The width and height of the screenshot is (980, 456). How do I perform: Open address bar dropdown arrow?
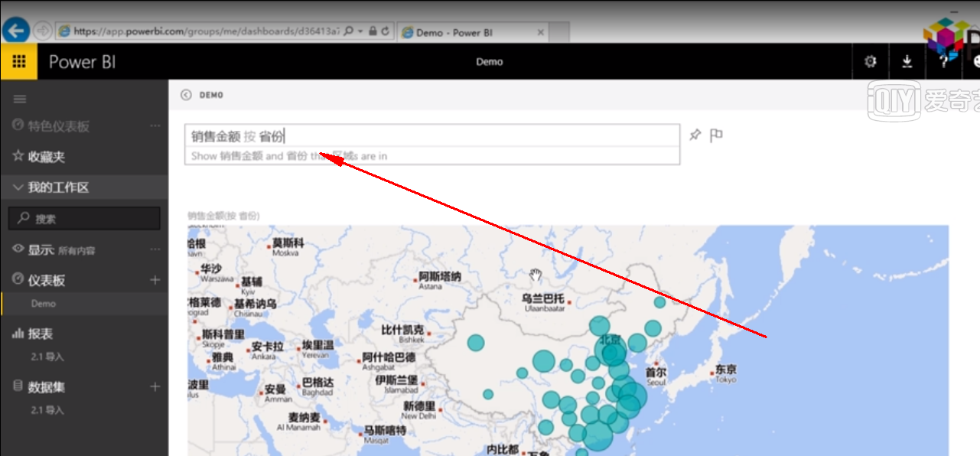360,31
